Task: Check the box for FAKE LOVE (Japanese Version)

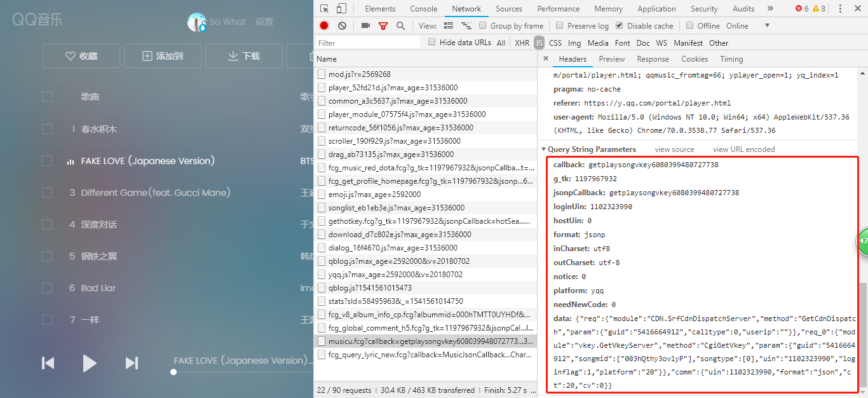Action: (47, 161)
